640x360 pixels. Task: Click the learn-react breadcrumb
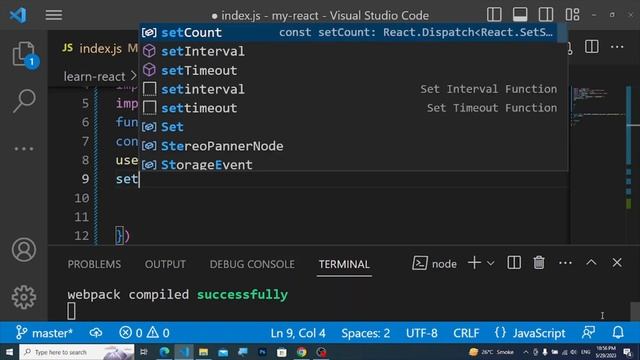pyautogui.click(x=94, y=76)
